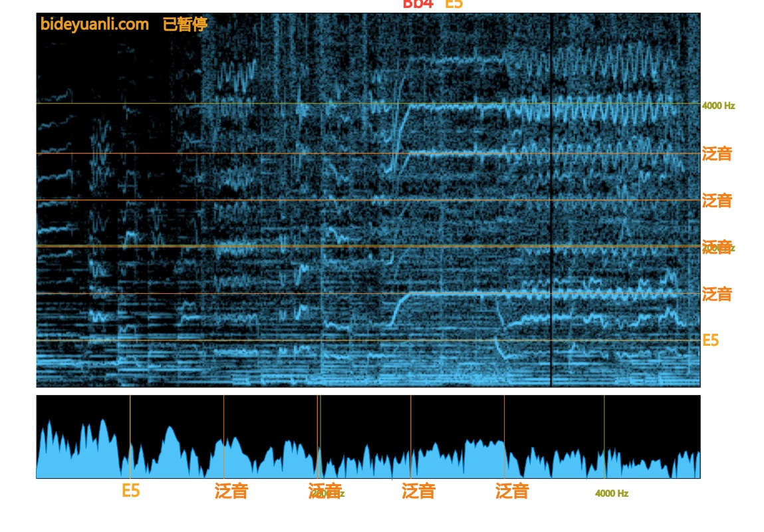Select 泛音 label overlapping 2000 Hz on right axis

717,247
